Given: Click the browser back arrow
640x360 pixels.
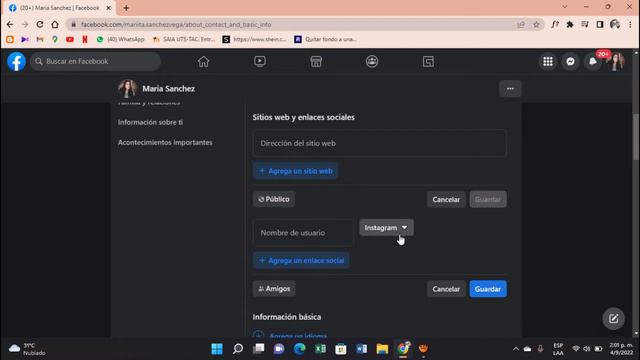Looking at the screenshot, I should 10,24.
